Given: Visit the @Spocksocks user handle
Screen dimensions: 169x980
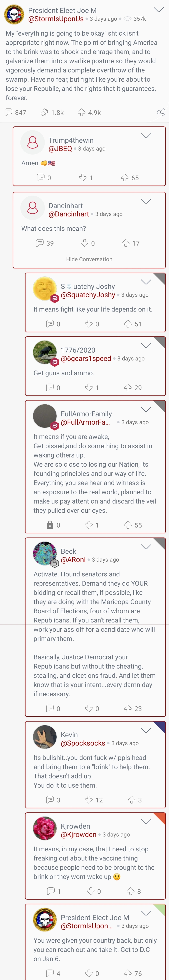Looking at the screenshot, I should 83,743.
